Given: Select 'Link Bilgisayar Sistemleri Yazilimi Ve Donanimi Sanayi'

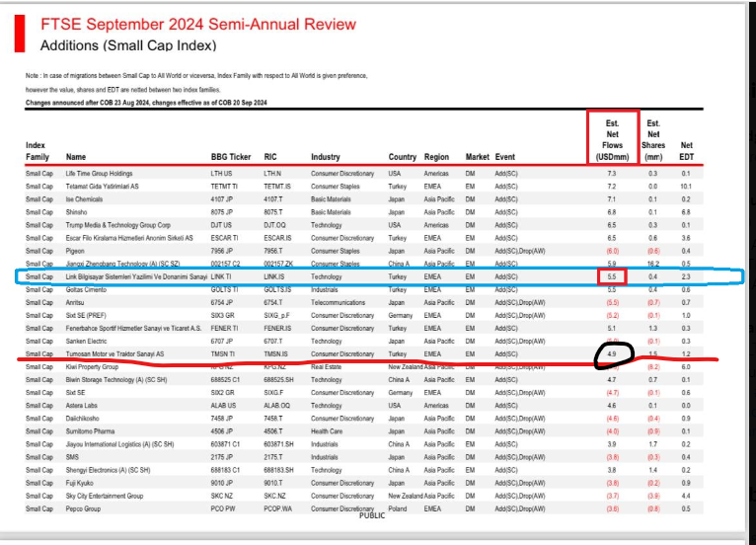Looking at the screenshot, I should point(136,276).
